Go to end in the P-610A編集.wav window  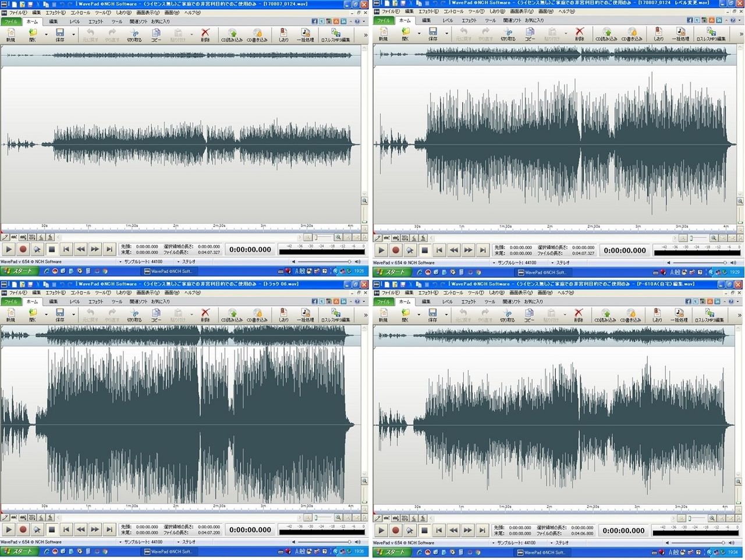tap(482, 530)
